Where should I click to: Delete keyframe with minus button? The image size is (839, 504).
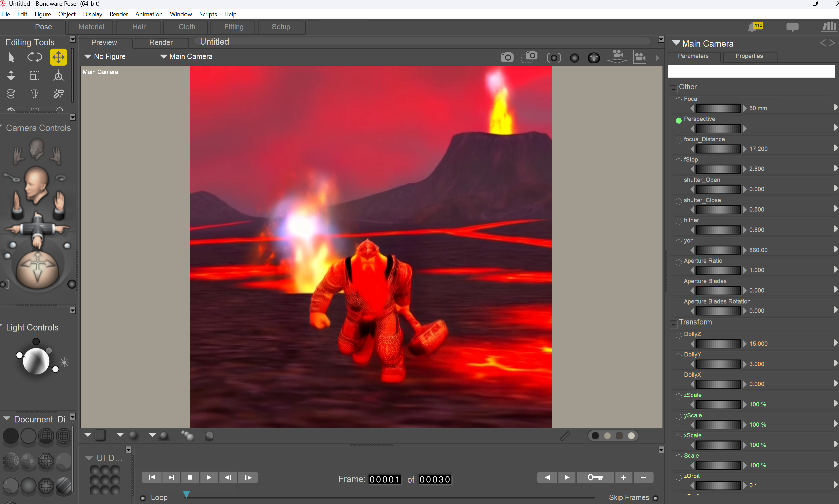pyautogui.click(x=644, y=477)
